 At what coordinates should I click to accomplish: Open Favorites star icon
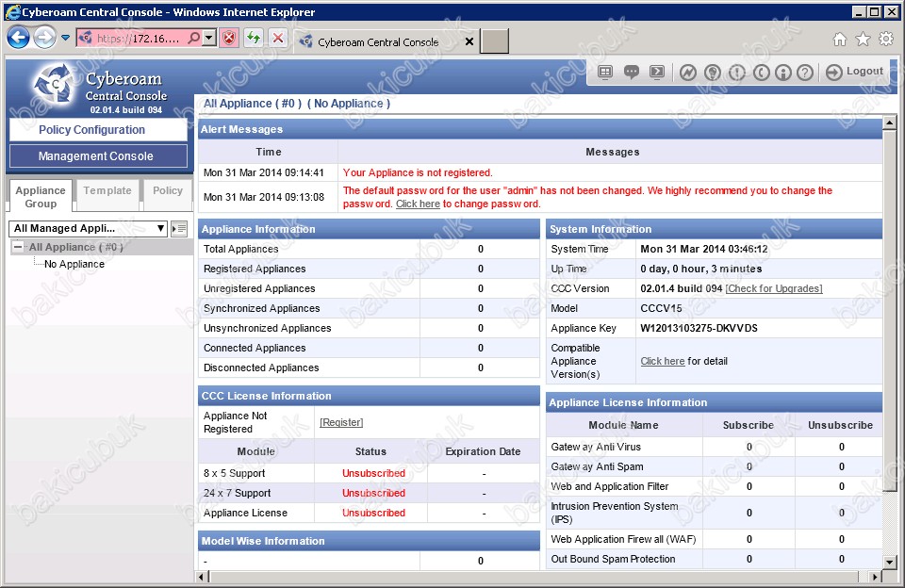[863, 39]
